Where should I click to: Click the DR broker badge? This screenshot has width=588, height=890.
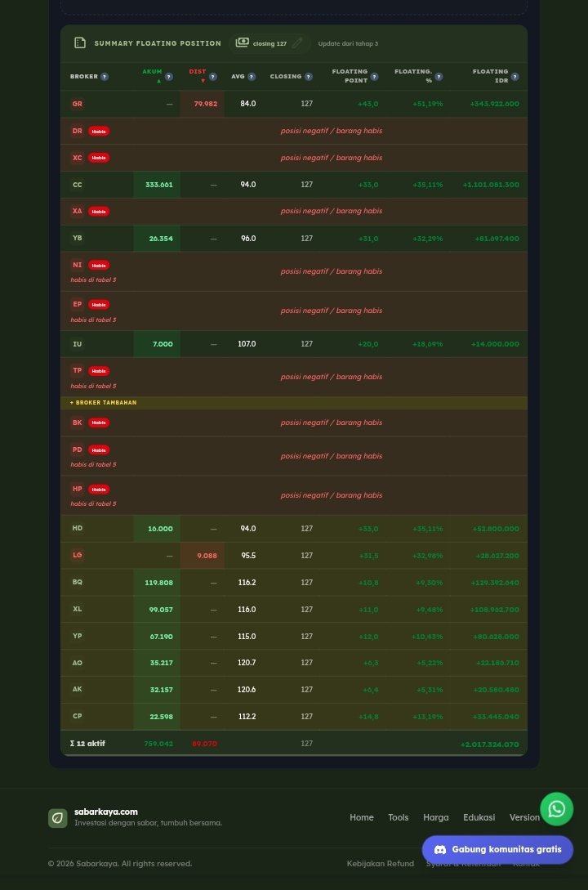tap(77, 131)
